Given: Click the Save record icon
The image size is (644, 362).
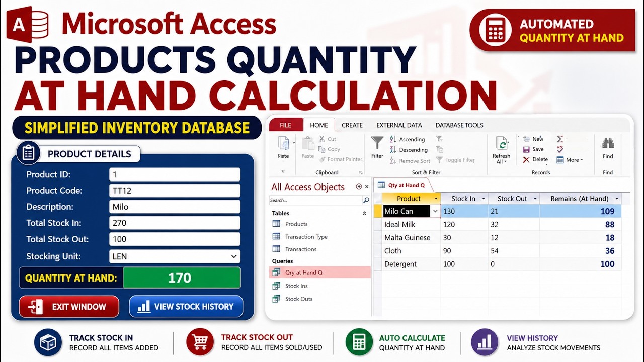Looking at the screenshot, I should (x=526, y=149).
